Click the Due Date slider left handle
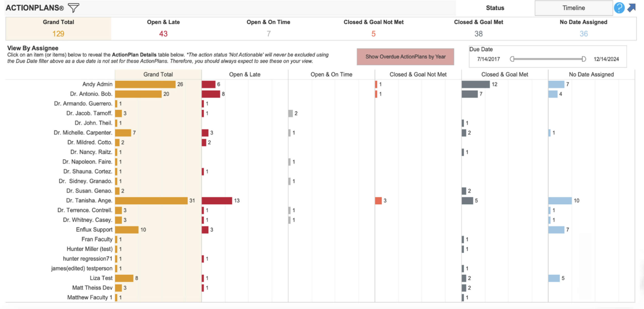Image resolution: width=644 pixels, height=309 pixels. [x=512, y=59]
